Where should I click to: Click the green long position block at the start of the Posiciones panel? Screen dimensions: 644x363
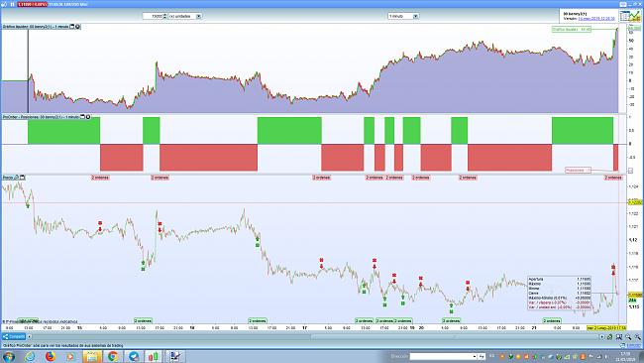click(64, 130)
